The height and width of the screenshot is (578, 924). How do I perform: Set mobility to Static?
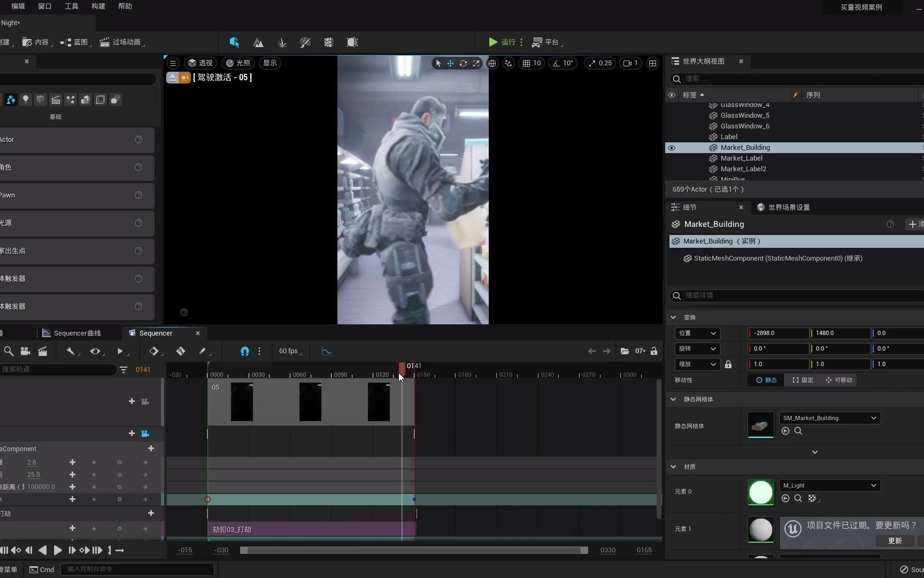pos(766,381)
